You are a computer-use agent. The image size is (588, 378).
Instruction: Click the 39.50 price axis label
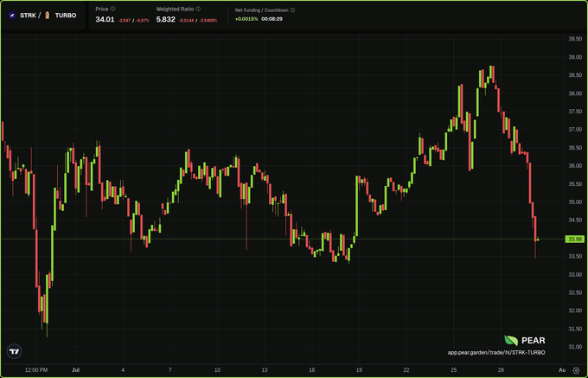click(x=574, y=39)
